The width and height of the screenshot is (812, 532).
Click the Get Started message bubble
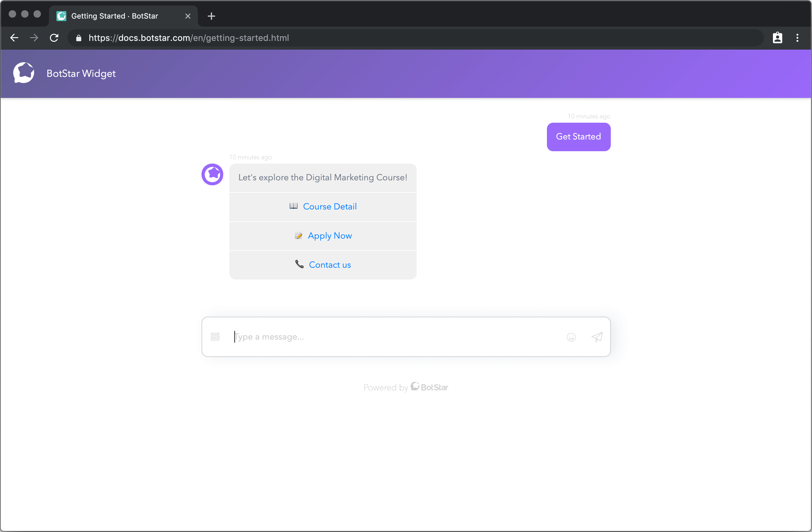579,137
